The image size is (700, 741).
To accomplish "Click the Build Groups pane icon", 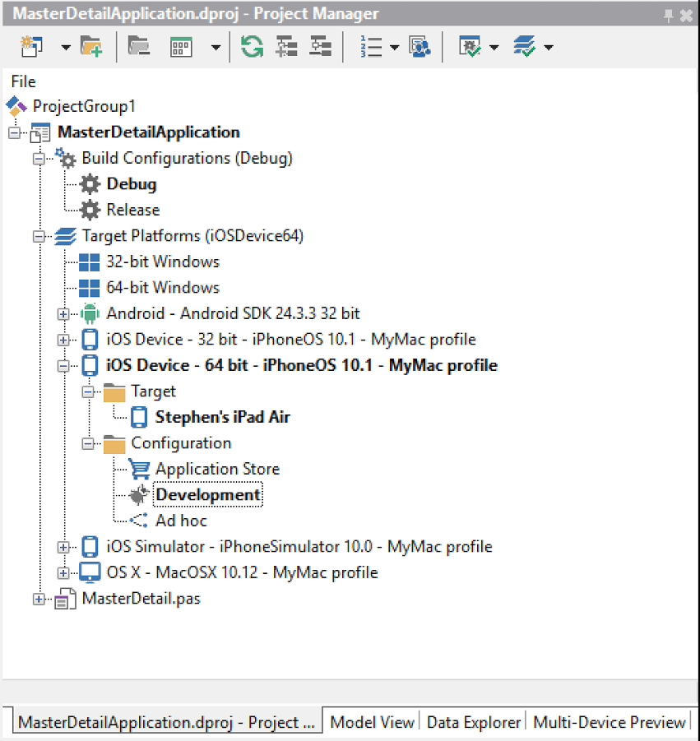I will (x=420, y=47).
